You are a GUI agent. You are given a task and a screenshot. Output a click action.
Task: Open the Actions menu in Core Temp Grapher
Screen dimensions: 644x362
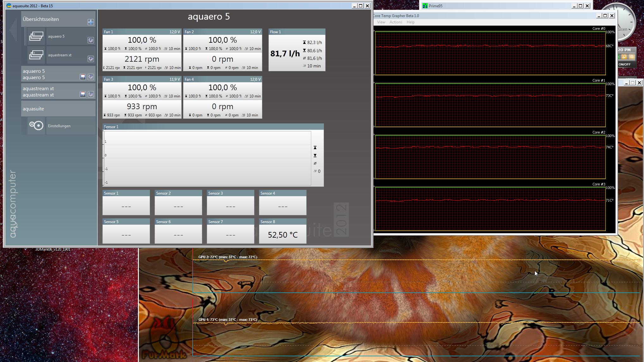tap(396, 22)
